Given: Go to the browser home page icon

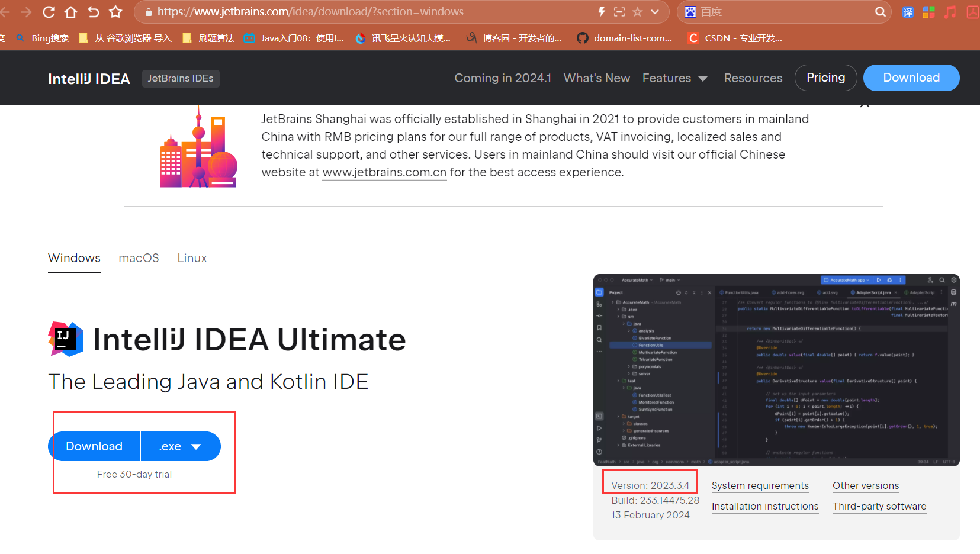Looking at the screenshot, I should (x=70, y=12).
